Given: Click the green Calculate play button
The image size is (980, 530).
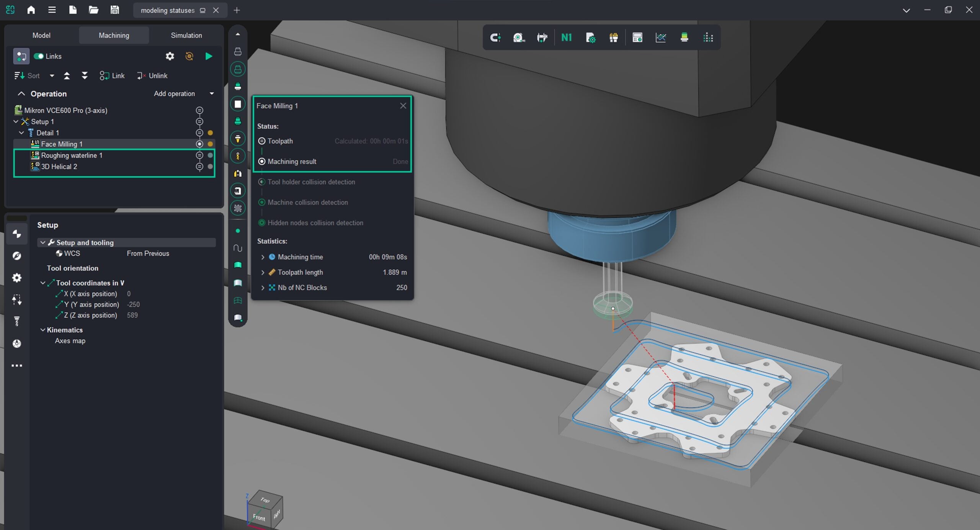Looking at the screenshot, I should [x=209, y=56].
